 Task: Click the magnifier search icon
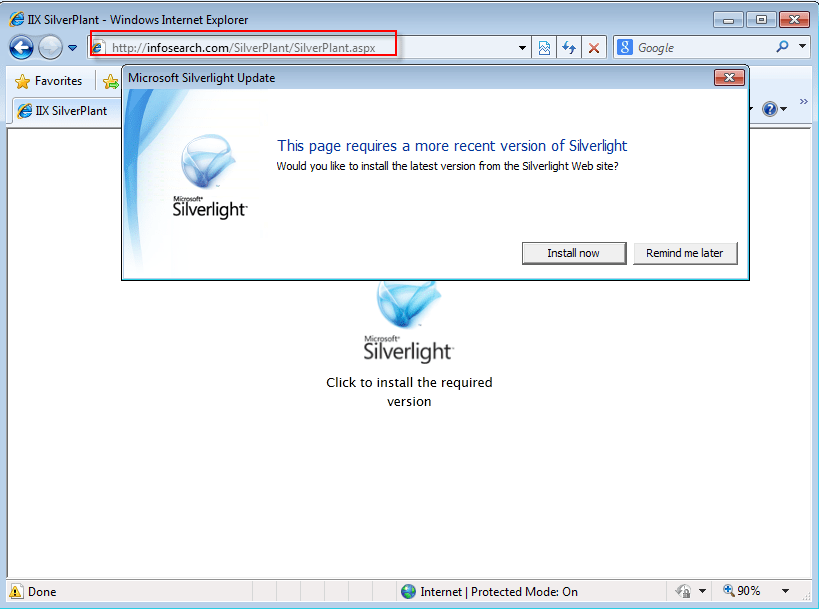click(x=782, y=47)
